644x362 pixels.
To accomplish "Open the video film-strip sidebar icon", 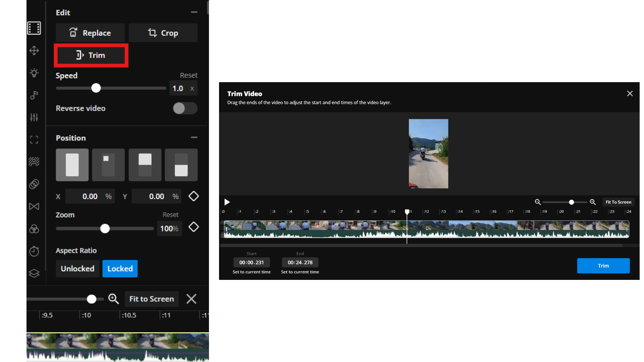I will (x=34, y=28).
